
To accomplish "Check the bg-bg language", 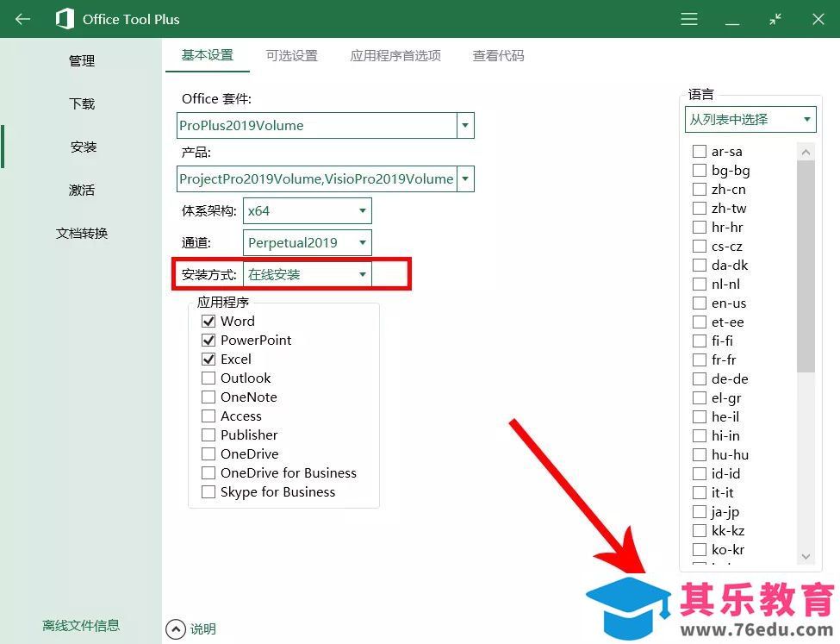I will pos(699,170).
